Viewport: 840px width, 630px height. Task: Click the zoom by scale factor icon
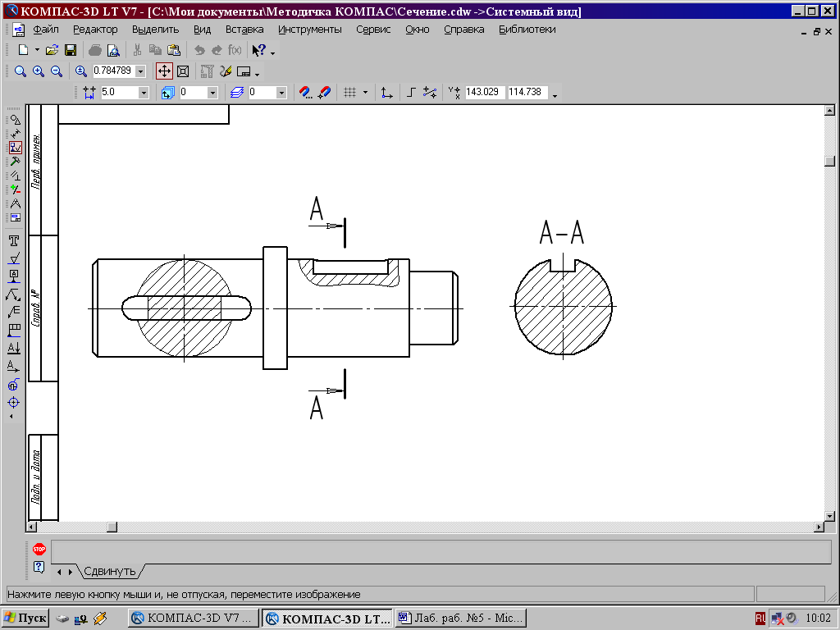click(81, 71)
